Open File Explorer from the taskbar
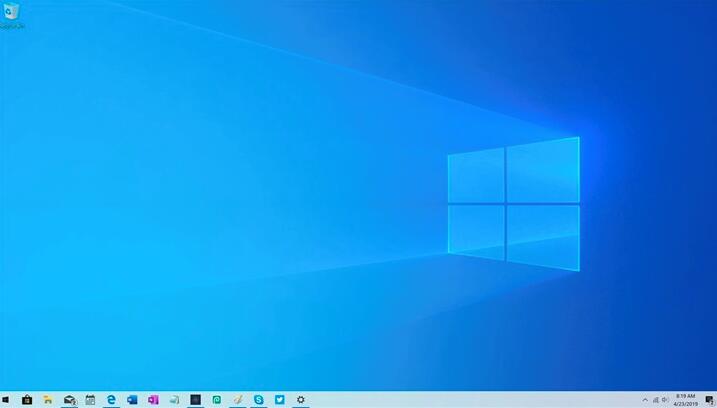717x408 pixels. point(48,400)
